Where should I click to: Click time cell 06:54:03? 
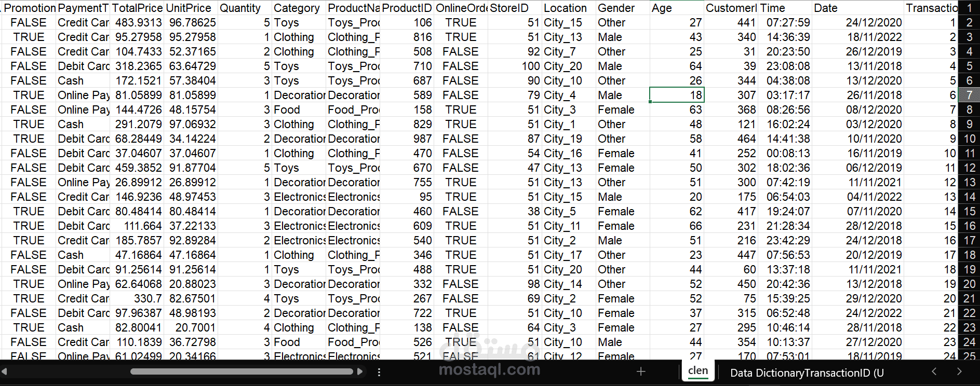785,197
